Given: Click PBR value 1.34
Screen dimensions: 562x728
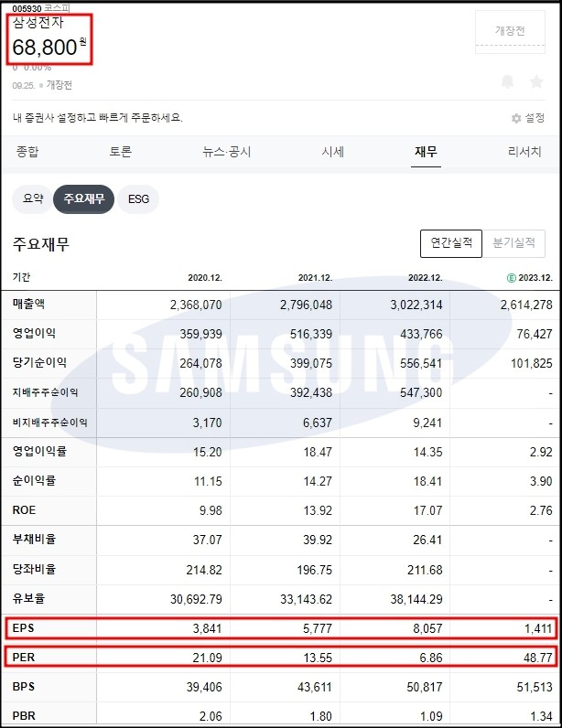Looking at the screenshot, I should point(541,716).
